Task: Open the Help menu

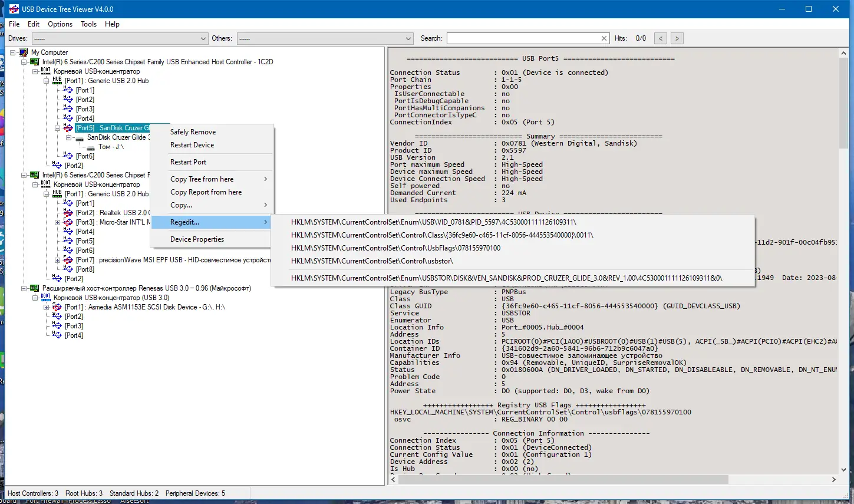Action: tap(112, 24)
